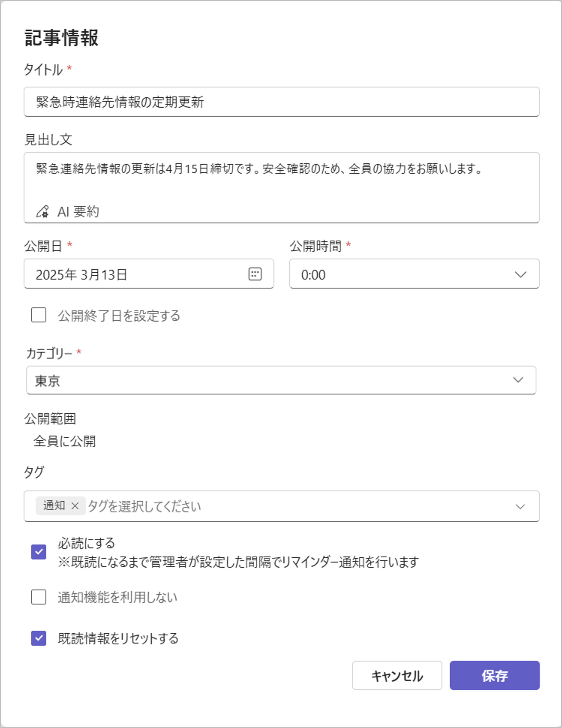This screenshot has height=728, width=562.
Task: Click the 保存 button
Action: (x=494, y=676)
